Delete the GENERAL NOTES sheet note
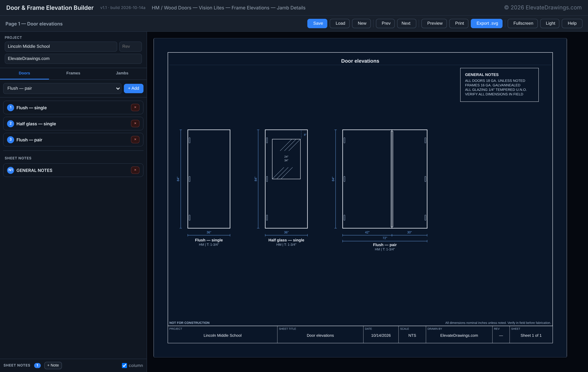Screen dimensions: 588x372 (x=135, y=170)
